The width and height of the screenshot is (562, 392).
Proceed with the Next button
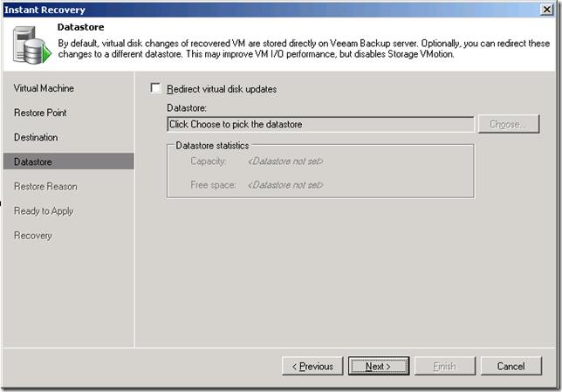[x=379, y=367]
